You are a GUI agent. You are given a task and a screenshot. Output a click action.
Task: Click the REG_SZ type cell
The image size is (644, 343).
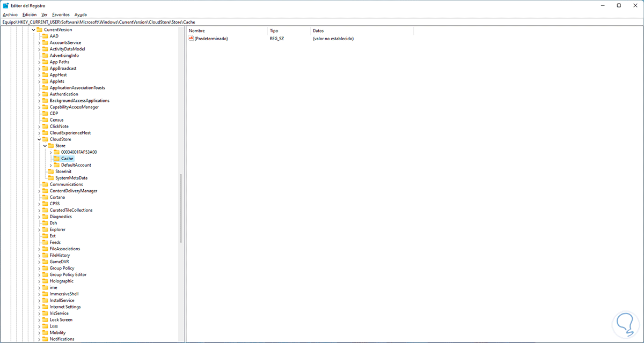click(278, 39)
